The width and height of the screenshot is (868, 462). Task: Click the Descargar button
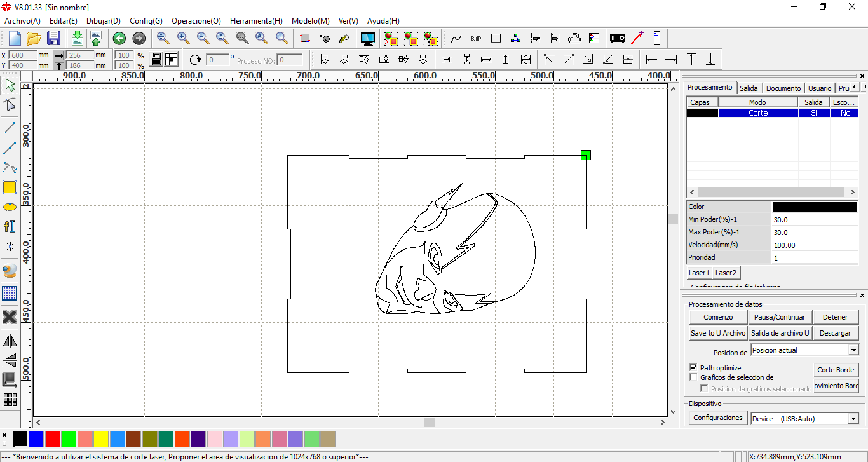click(835, 333)
